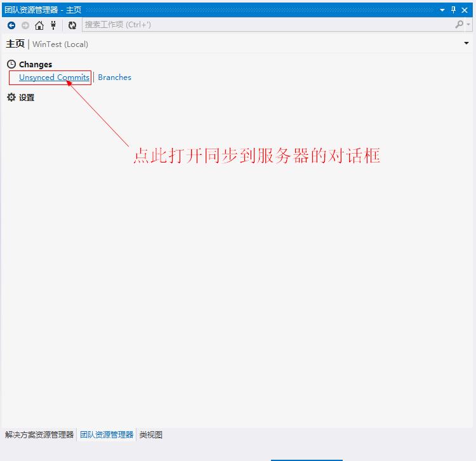Toggle the auto-hide pin icon
The height and width of the screenshot is (461, 476).
(453, 10)
